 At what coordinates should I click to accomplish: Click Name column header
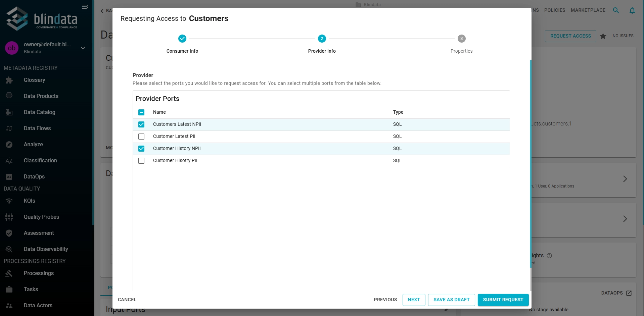tap(159, 112)
